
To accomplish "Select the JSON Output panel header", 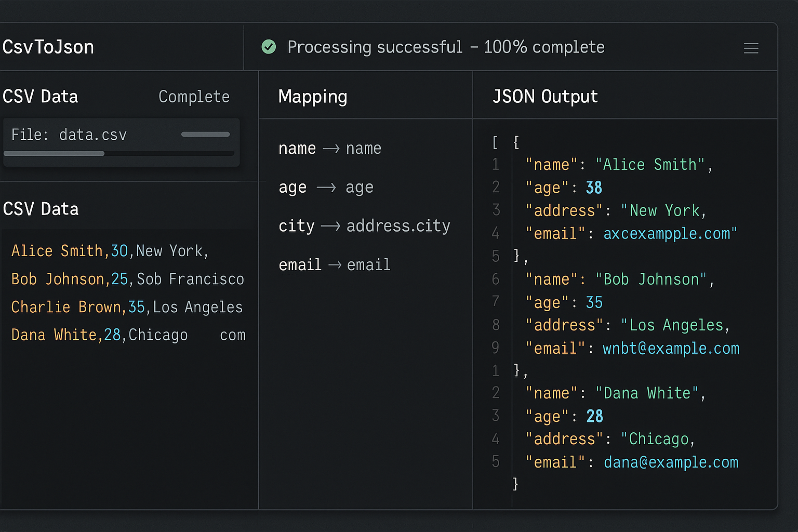I will pyautogui.click(x=545, y=96).
